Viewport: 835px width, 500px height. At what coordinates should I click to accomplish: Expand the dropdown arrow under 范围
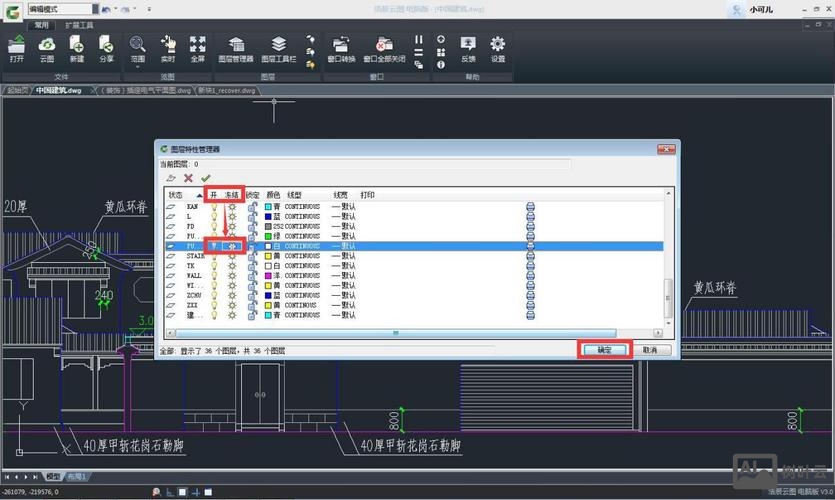coord(137,68)
